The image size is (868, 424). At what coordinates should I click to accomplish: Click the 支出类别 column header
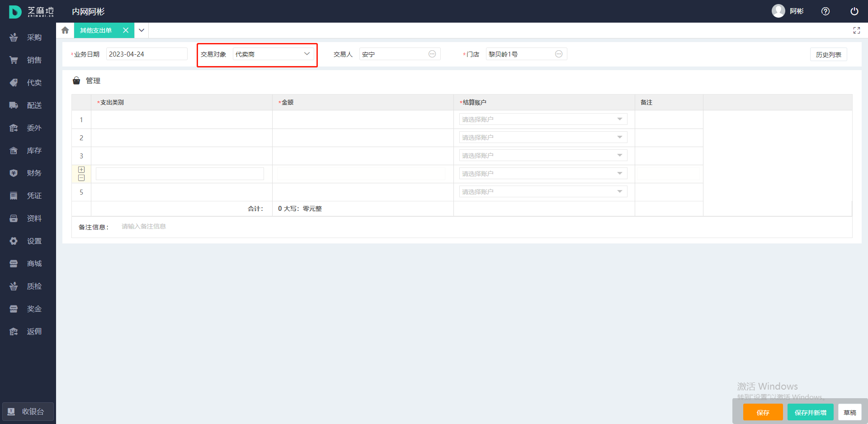pyautogui.click(x=182, y=102)
